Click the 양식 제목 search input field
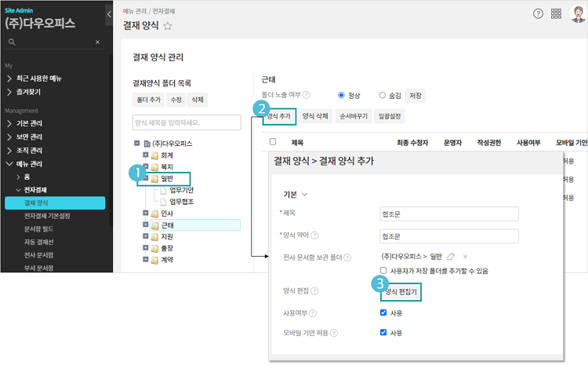Screen dimensions: 588x365 click(187, 122)
